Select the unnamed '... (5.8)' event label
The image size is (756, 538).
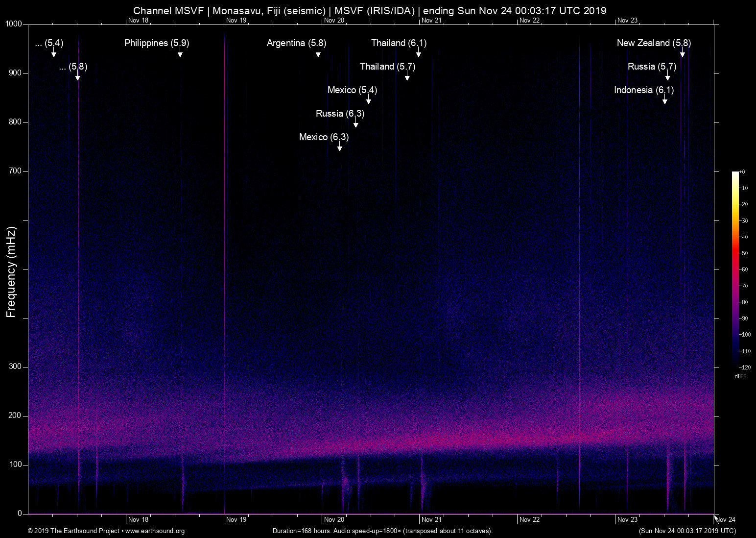[x=73, y=67]
